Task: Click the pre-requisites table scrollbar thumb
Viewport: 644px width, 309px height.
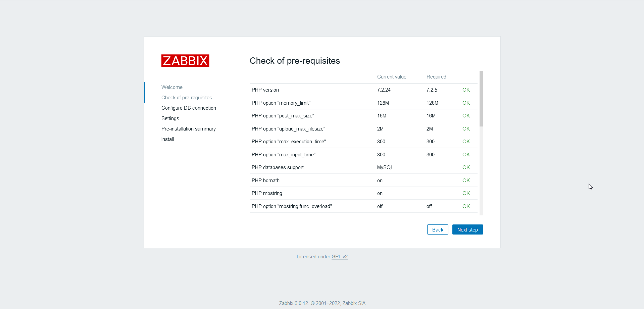Action: tap(481, 99)
